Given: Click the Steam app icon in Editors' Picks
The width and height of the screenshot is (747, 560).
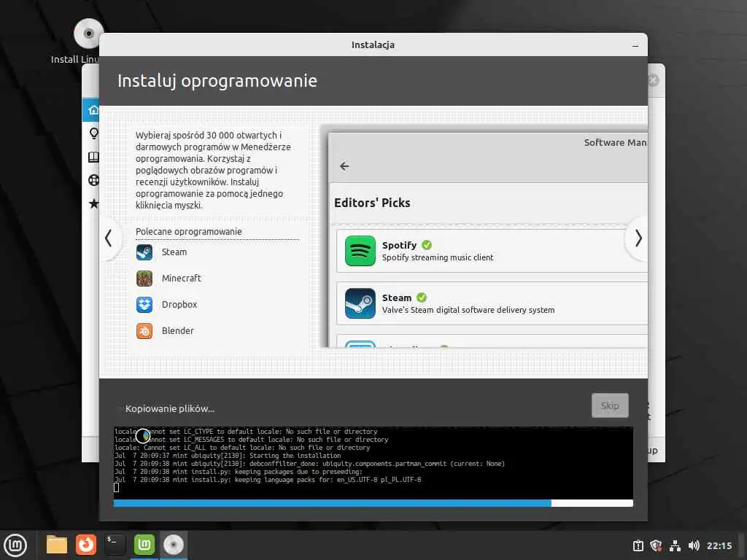Looking at the screenshot, I should click(x=360, y=303).
